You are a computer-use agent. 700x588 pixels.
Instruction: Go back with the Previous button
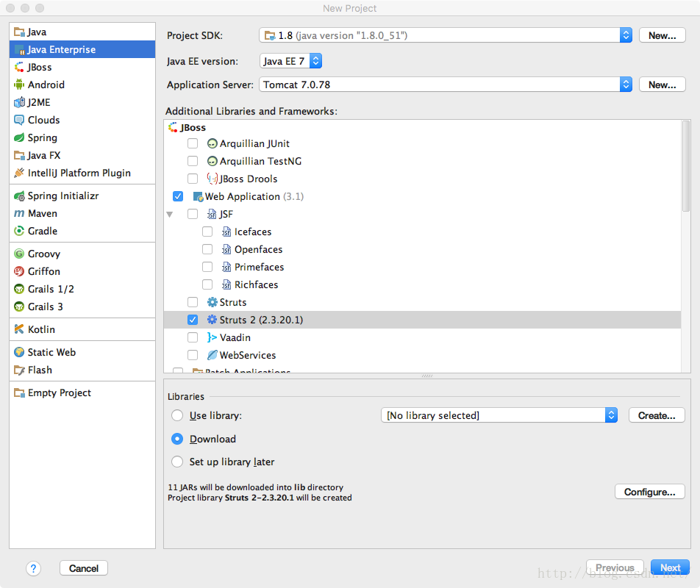(x=615, y=567)
